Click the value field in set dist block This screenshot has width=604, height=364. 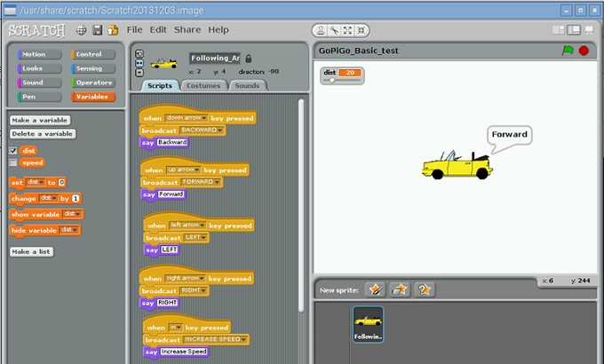(x=61, y=182)
